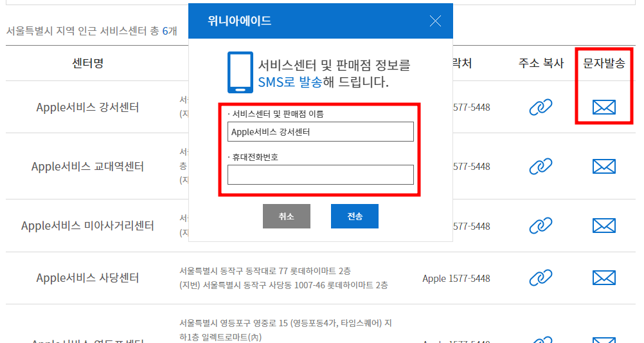Send SMS envelope icon for Apple서비스 미아사거리센터
The image size is (644, 343).
(x=604, y=226)
